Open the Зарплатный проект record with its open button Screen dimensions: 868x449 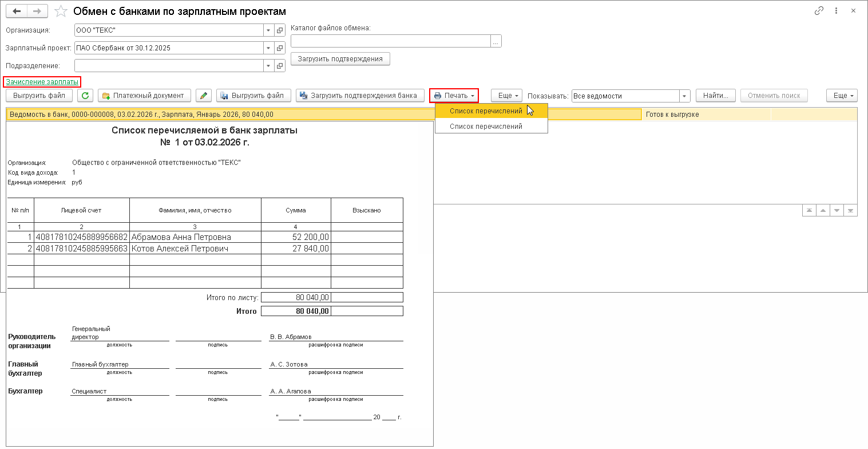click(280, 48)
